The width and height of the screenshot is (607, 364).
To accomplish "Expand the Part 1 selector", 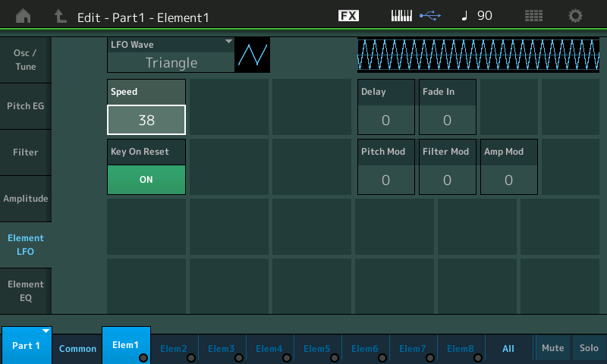I will 27,345.
